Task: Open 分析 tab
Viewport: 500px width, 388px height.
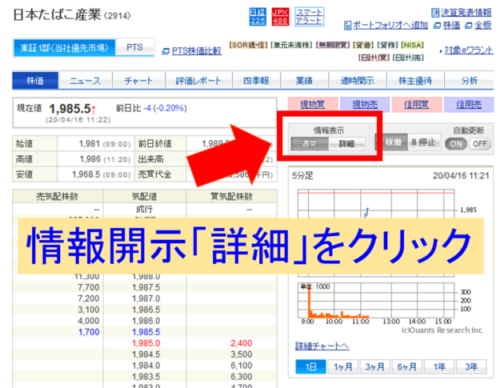Action: [x=469, y=81]
